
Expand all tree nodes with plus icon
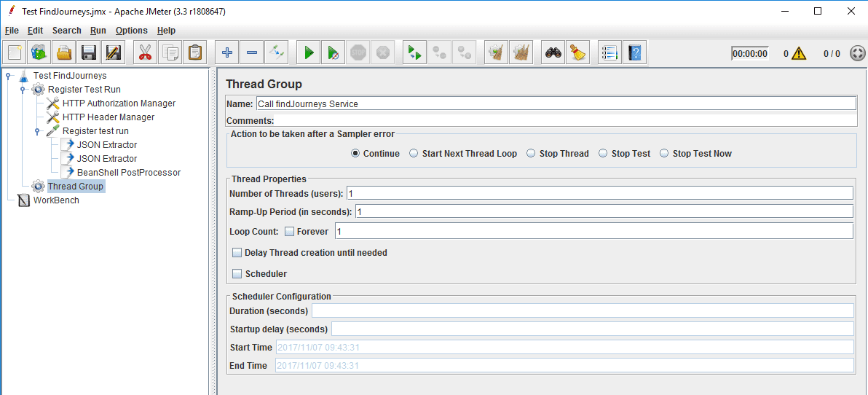click(226, 53)
